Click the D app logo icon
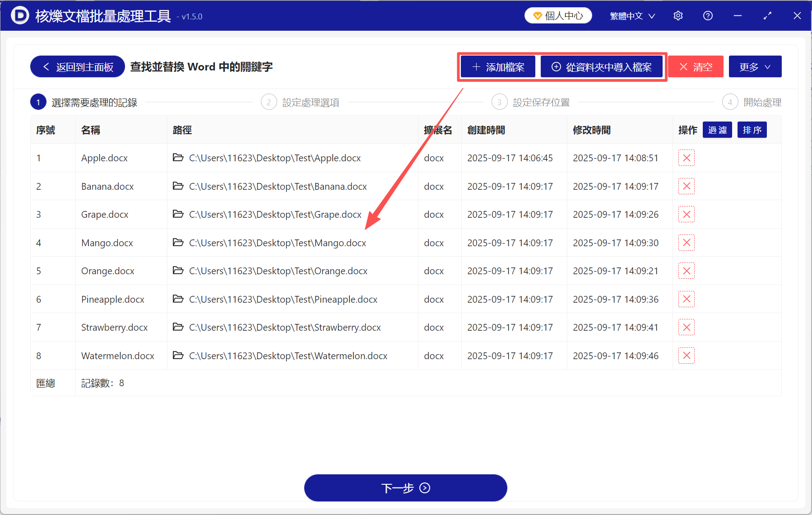This screenshot has width=812, height=515. 19,15
